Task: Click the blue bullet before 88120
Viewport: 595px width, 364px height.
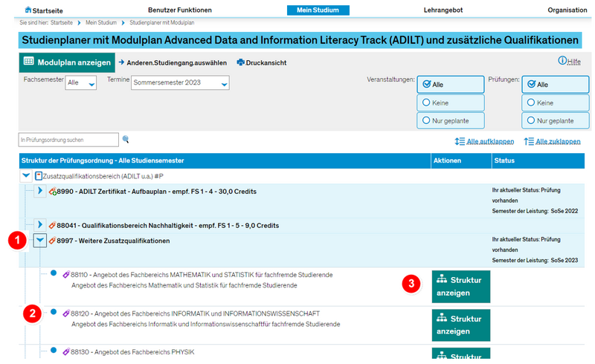Action: (x=54, y=312)
